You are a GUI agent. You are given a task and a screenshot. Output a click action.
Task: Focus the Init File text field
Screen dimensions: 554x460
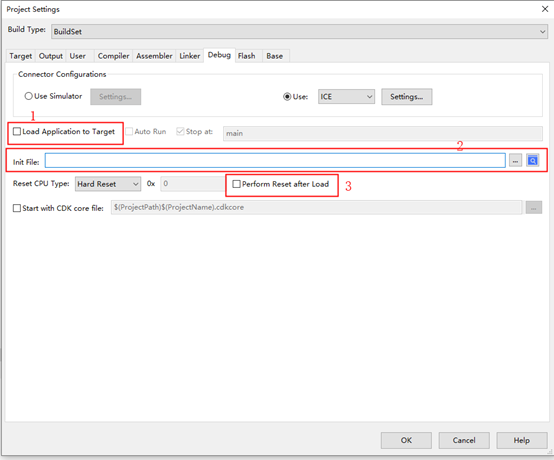[x=275, y=161]
